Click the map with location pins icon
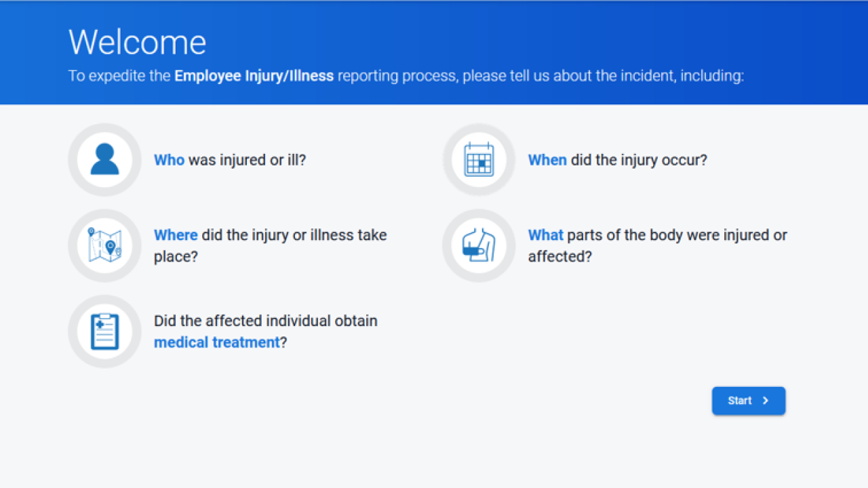Screen dimensions: 868x488 click(104, 245)
